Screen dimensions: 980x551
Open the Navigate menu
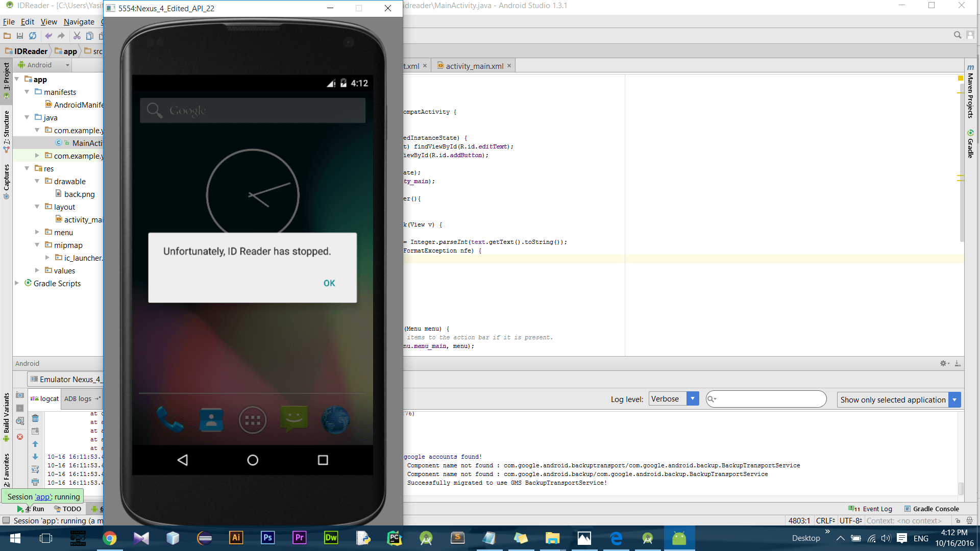point(79,22)
